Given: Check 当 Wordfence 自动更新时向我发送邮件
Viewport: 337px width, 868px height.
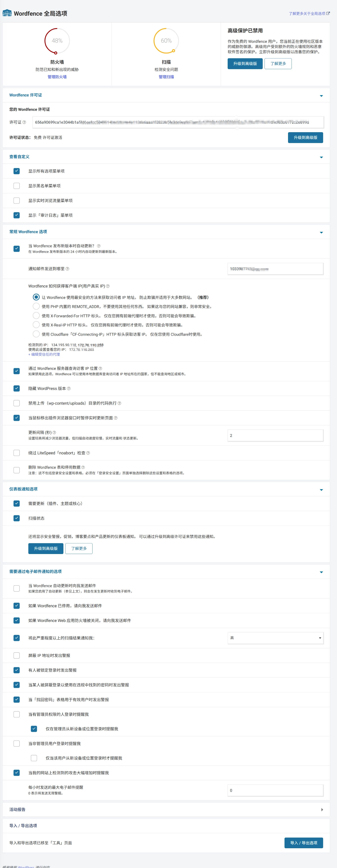Looking at the screenshot, I should (x=17, y=589).
